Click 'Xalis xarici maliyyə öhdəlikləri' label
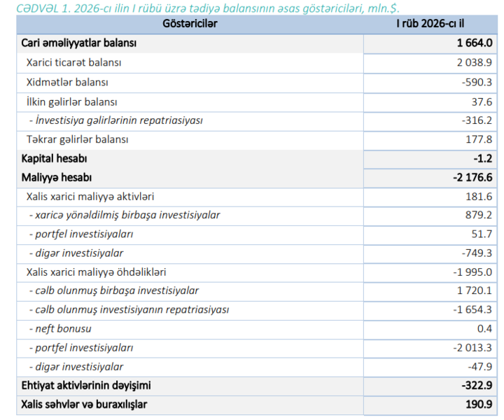The height and width of the screenshot is (420, 504). click(96, 272)
